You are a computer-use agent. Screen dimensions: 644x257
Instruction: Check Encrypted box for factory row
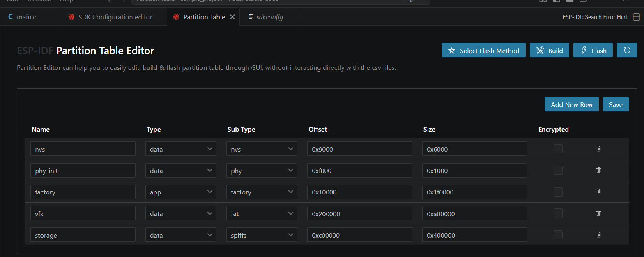pos(558,192)
